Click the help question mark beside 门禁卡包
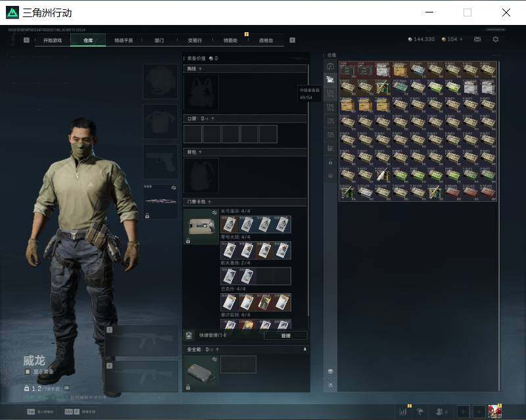 [x=209, y=202]
